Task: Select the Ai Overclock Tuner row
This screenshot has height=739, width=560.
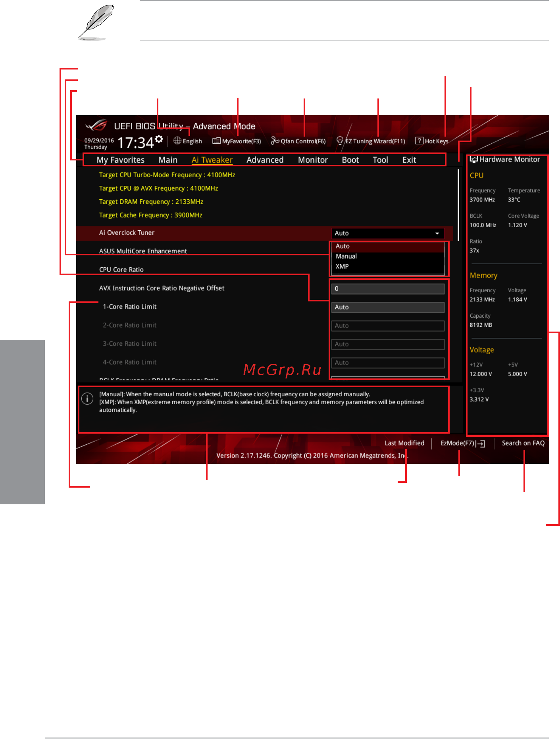Action: click(264, 233)
